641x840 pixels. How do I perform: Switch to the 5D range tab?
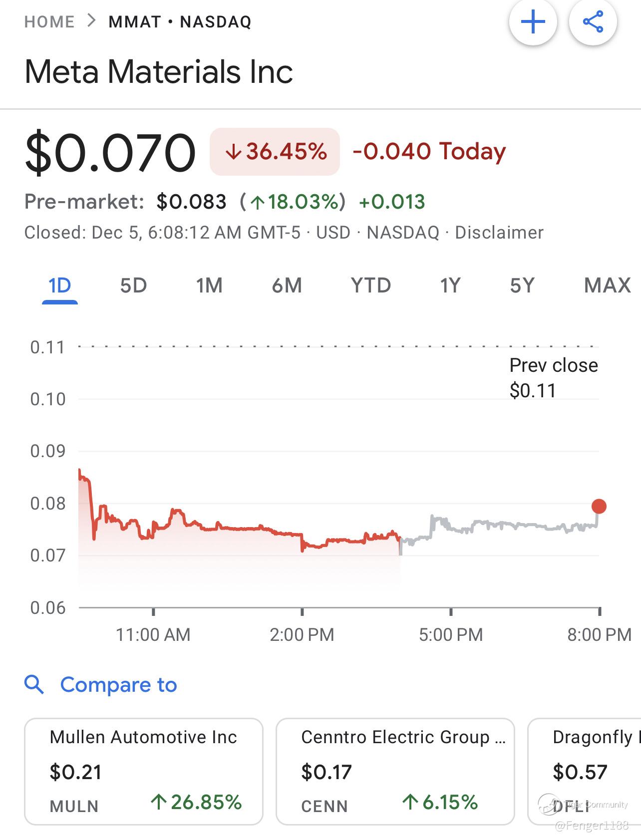pos(133,285)
